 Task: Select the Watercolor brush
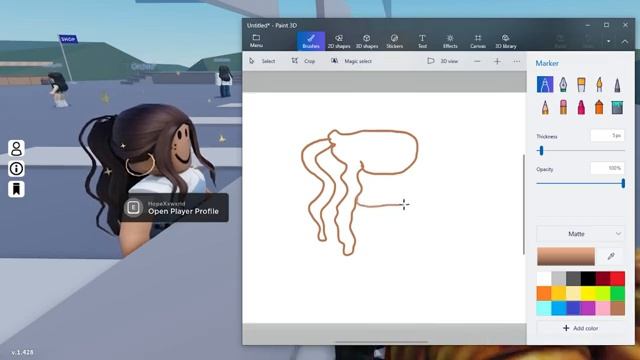click(599, 84)
